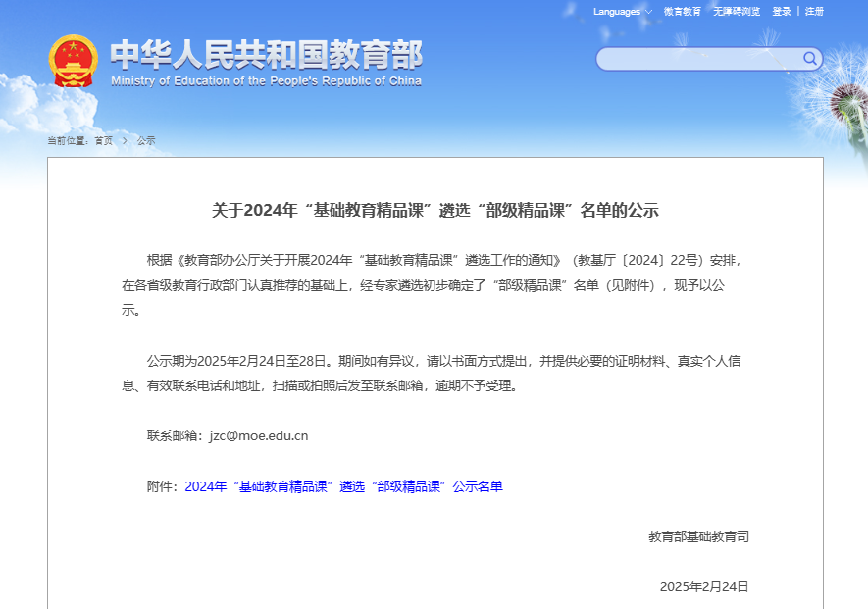The width and height of the screenshot is (868, 609).
Task: Open the Languages dropdown
Action: point(622,12)
